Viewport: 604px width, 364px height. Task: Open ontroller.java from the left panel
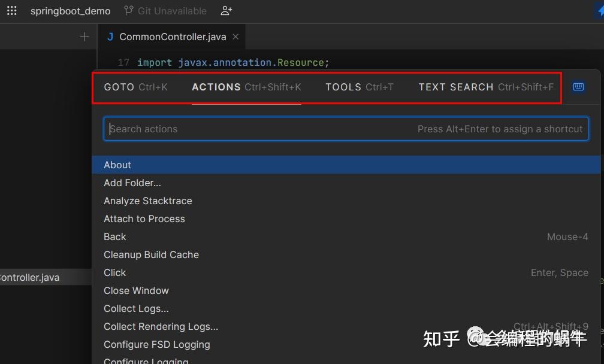pyautogui.click(x=30, y=277)
